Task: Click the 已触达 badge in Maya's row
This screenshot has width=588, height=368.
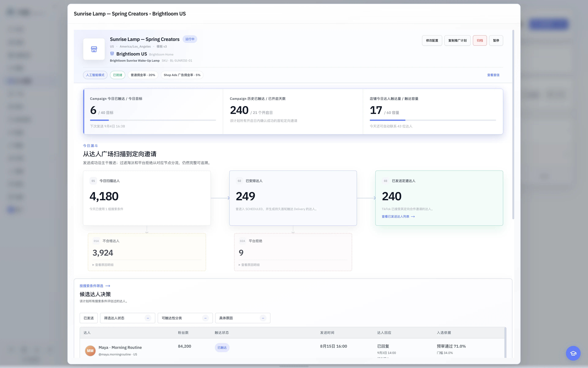Action: click(222, 347)
